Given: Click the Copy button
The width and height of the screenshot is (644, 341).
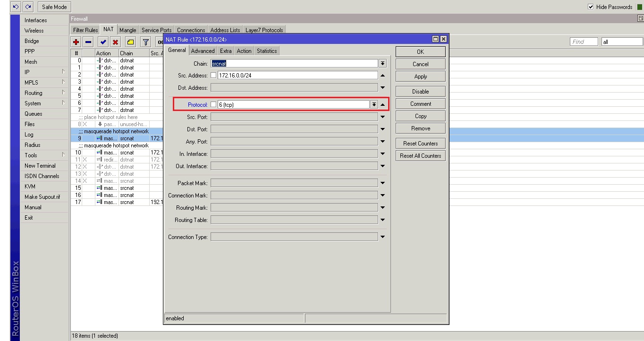Looking at the screenshot, I should [420, 116].
